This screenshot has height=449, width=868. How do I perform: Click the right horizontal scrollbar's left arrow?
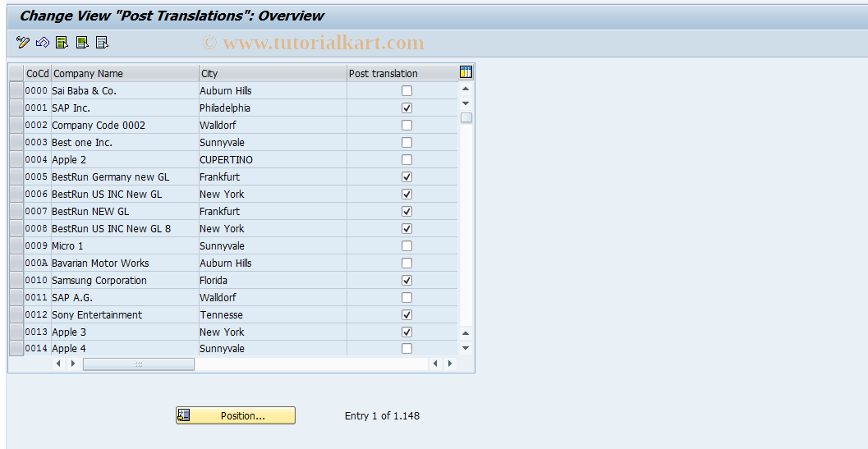pyautogui.click(x=435, y=364)
